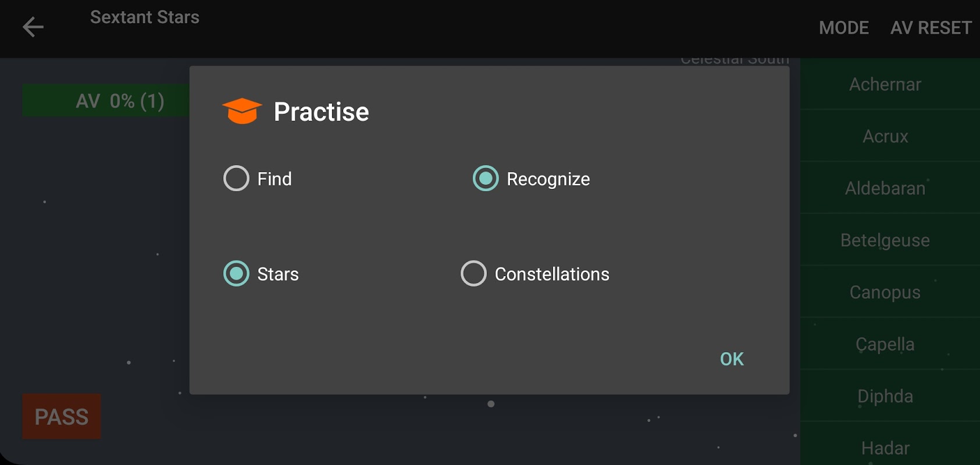Select Betelgeuse in the star list

pos(885,240)
